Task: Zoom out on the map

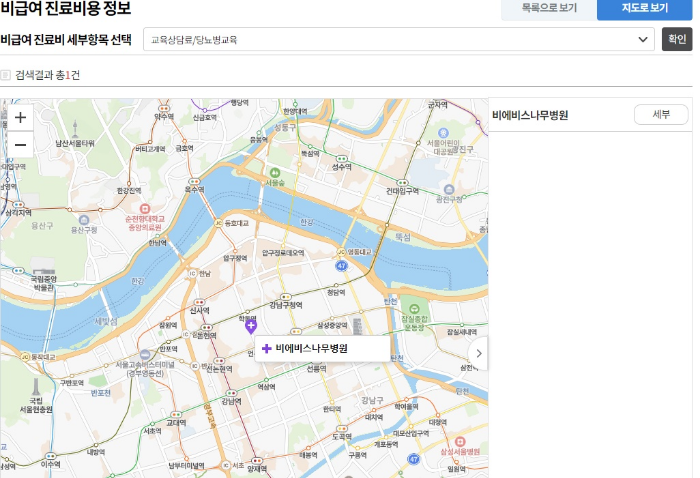Action: point(20,145)
